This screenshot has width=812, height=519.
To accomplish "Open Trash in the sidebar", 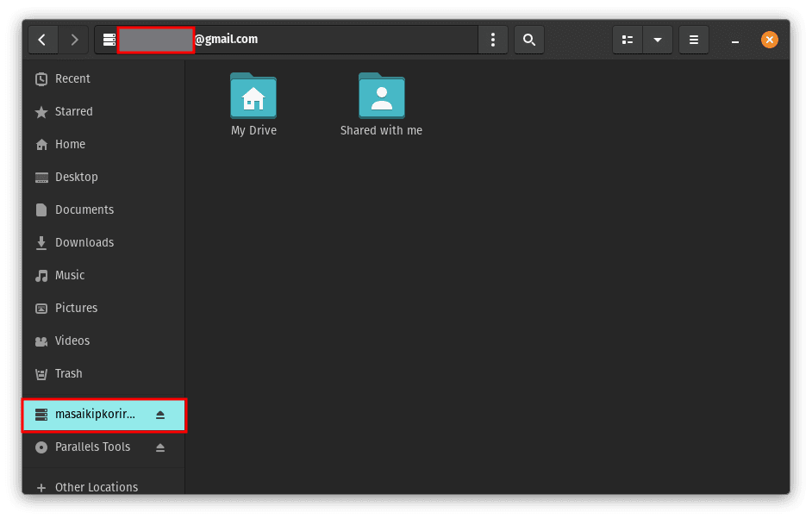I will click(x=103, y=373).
